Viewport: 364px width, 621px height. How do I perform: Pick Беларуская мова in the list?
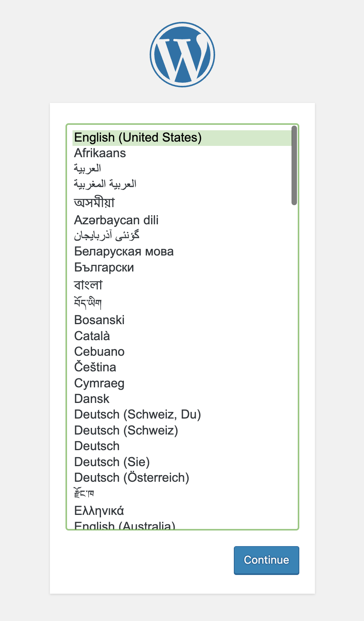(x=124, y=252)
